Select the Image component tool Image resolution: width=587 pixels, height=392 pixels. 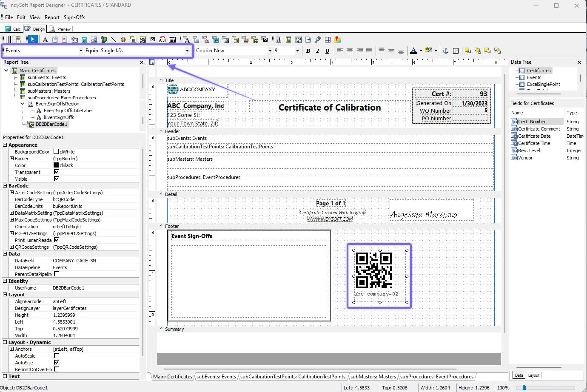click(94, 40)
